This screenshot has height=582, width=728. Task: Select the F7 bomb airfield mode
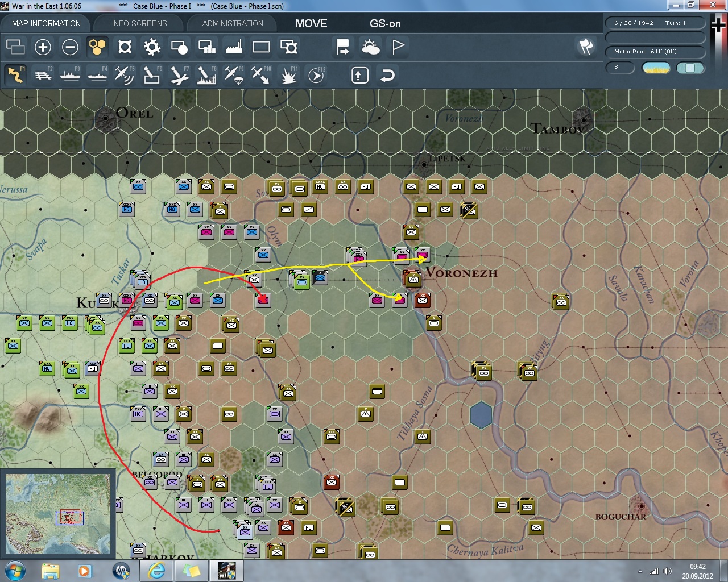pos(179,75)
